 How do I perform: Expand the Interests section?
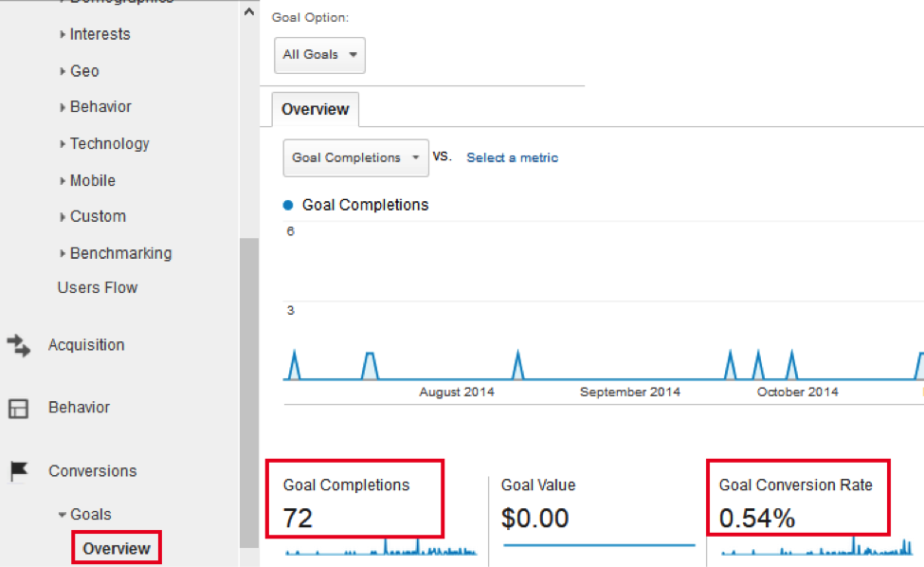coord(95,34)
